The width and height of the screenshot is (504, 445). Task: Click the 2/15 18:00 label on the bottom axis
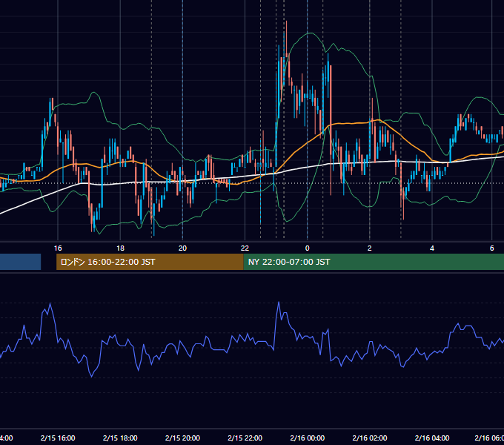120,438
